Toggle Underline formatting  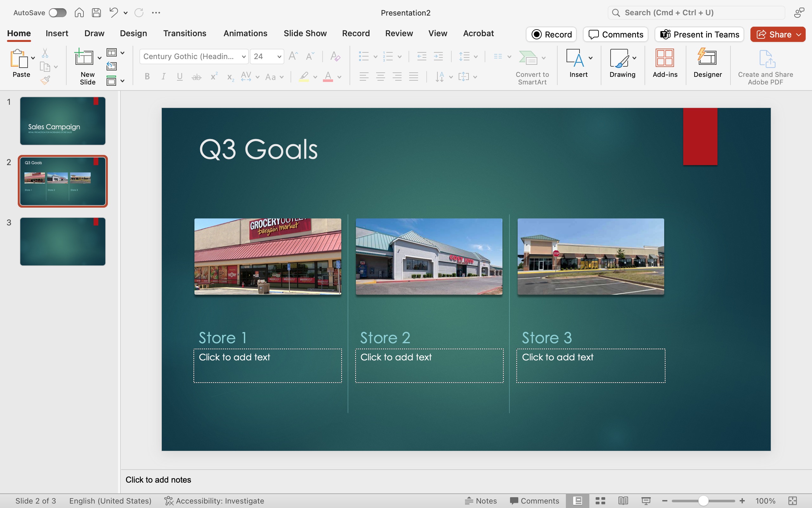[180, 77]
